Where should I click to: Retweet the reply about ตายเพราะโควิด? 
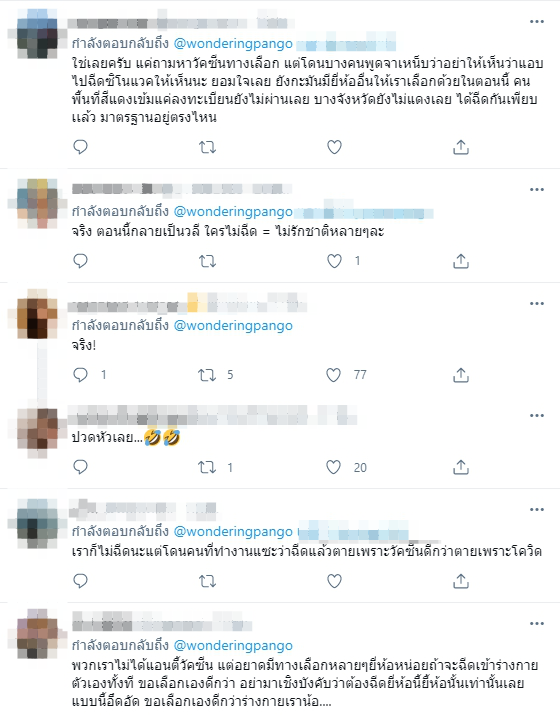[x=207, y=581]
